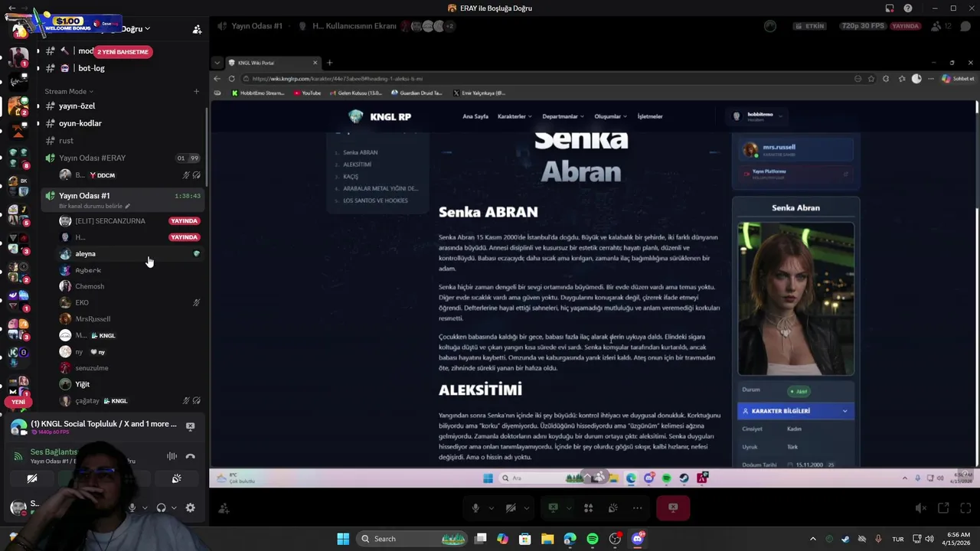This screenshot has width=980, height=551.
Task: Open File Explorer from the Windows taskbar
Action: point(547,539)
